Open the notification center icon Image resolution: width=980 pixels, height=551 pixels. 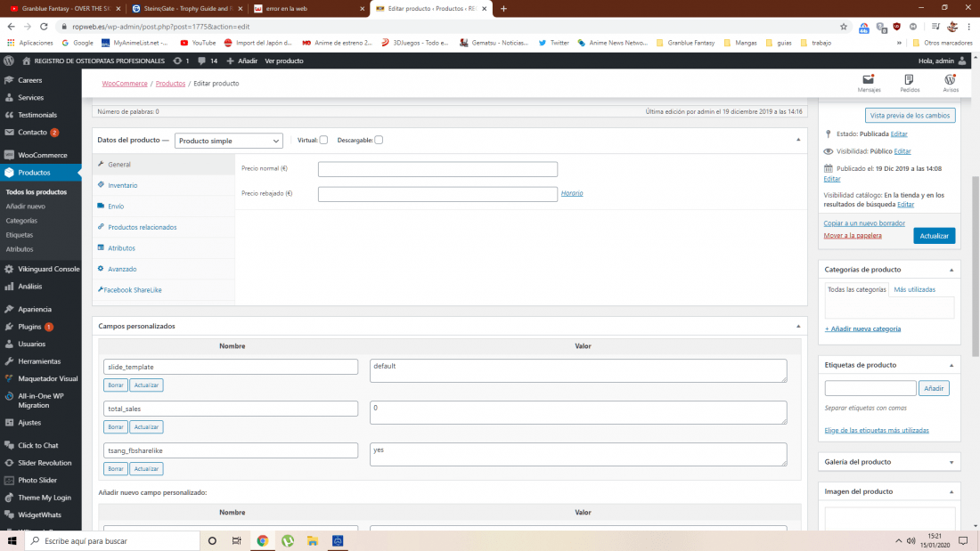963,541
